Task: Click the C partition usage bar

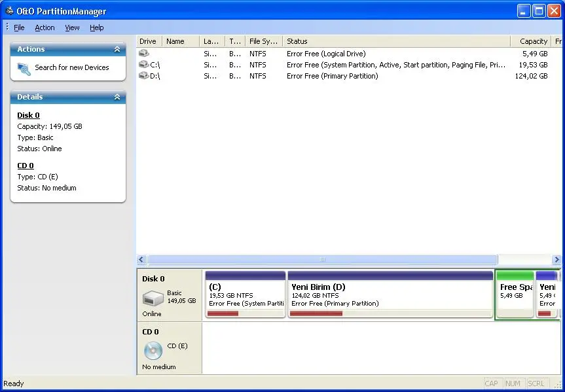Action: pyautogui.click(x=245, y=313)
